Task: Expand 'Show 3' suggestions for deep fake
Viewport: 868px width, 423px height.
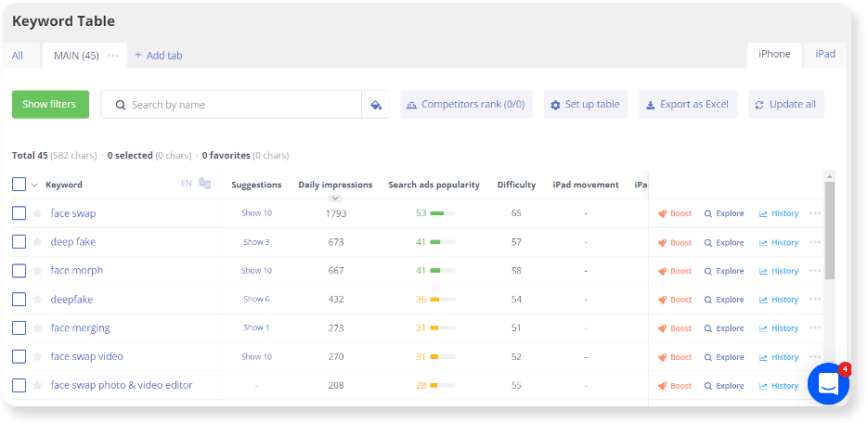Action: [256, 241]
